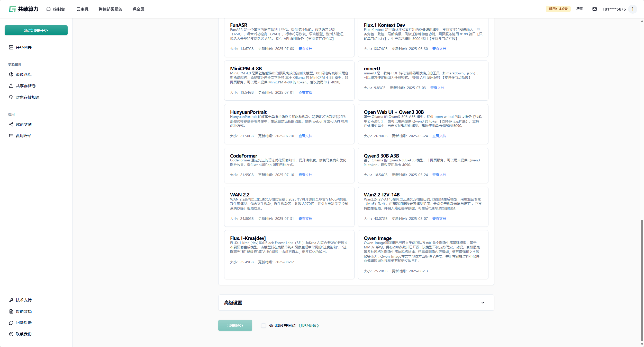Image resolution: width=644 pixels, height=347 pixels.
Task: Switch to the 云主机 nav tab
Action: [x=82, y=9]
